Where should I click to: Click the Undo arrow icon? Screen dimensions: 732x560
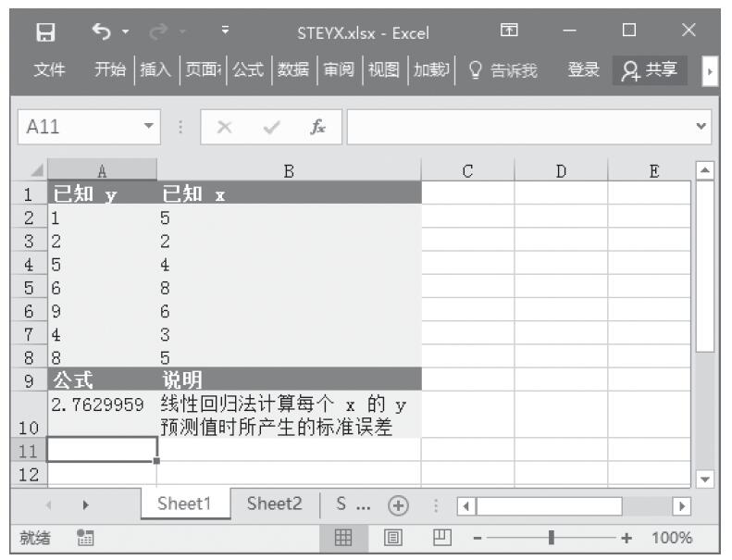[101, 32]
